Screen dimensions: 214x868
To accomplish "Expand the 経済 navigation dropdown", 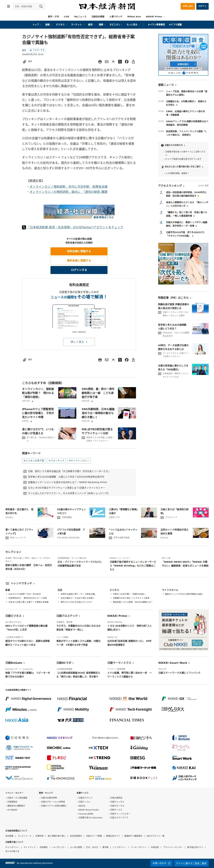I will pyautogui.click(x=91, y=25).
